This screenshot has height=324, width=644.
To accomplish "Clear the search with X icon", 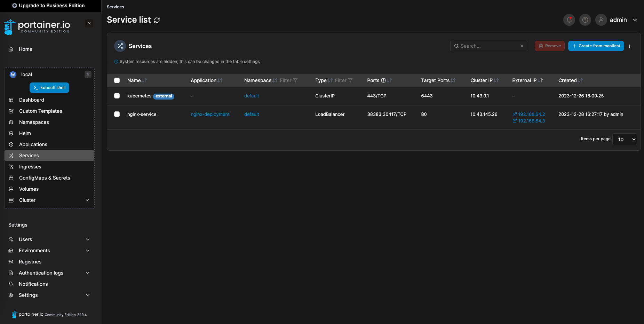I will click(x=522, y=46).
